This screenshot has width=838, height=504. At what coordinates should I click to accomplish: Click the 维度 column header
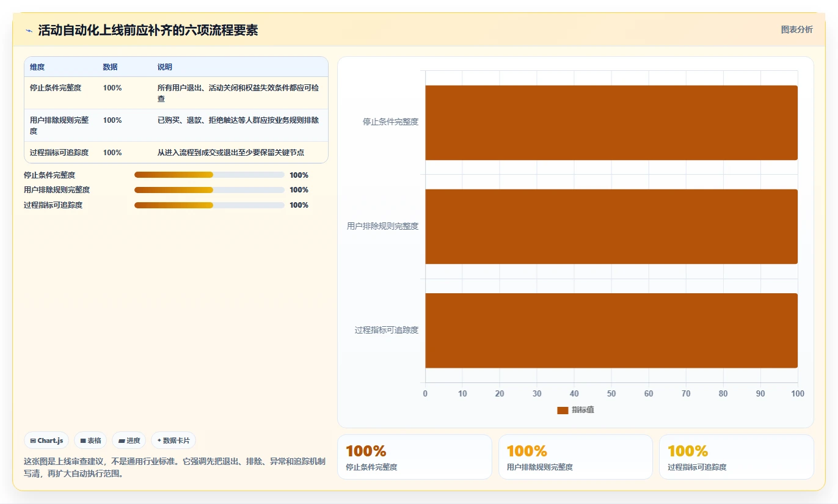point(37,67)
